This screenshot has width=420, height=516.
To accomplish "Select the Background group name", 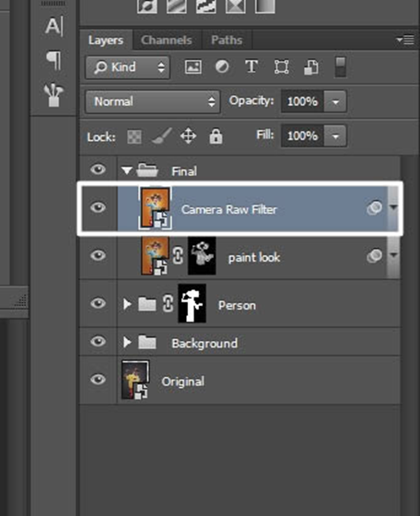I will pyautogui.click(x=204, y=344).
